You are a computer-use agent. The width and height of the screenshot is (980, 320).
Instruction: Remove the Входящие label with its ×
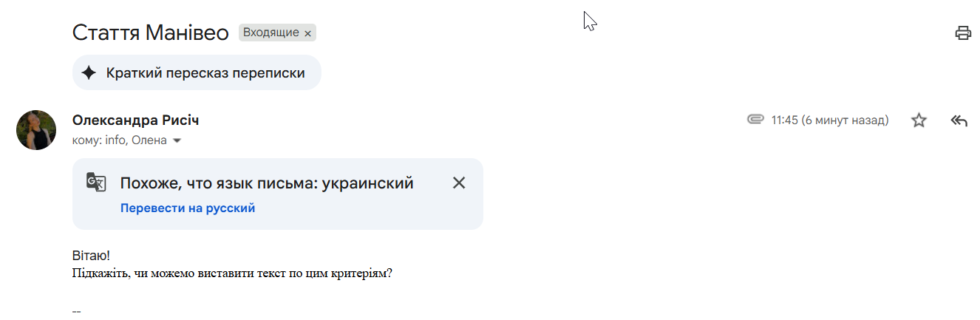click(x=308, y=33)
